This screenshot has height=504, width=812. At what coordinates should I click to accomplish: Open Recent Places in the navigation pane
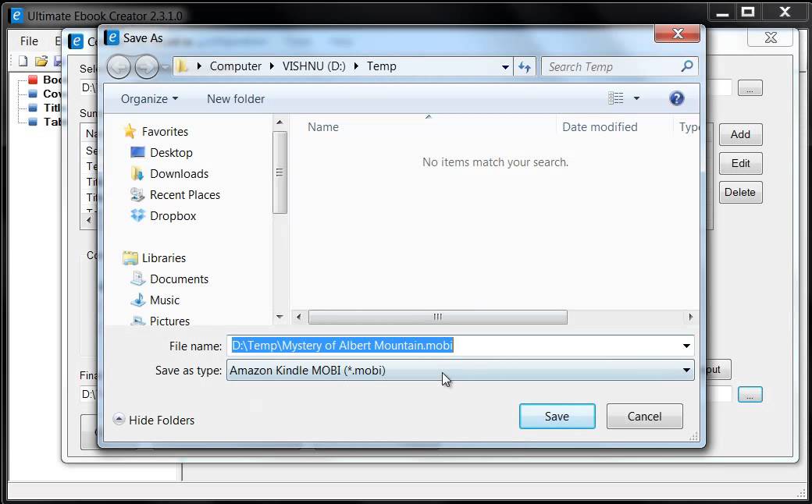(185, 194)
